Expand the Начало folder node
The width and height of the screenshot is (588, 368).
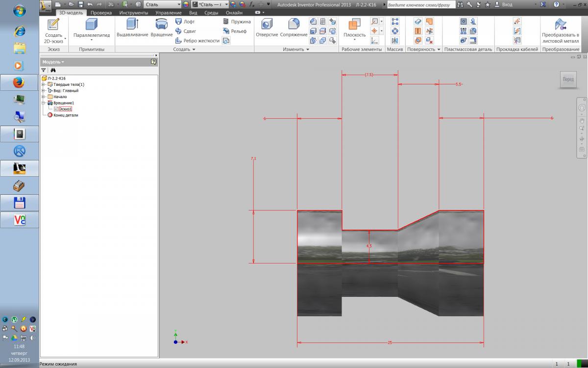click(x=44, y=97)
